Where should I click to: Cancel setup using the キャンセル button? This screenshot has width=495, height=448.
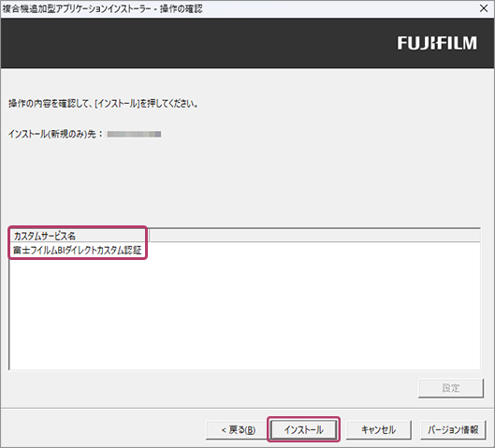point(379,429)
